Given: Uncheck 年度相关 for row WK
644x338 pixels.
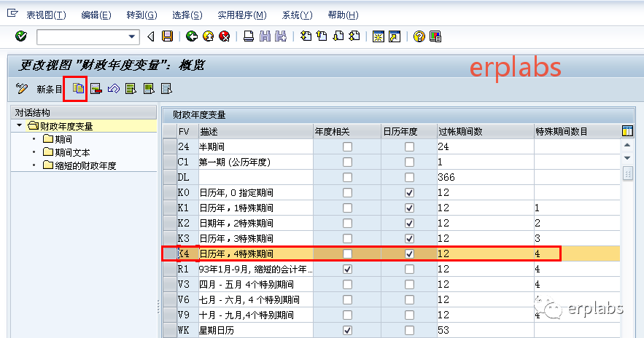Looking at the screenshot, I should click(x=347, y=330).
